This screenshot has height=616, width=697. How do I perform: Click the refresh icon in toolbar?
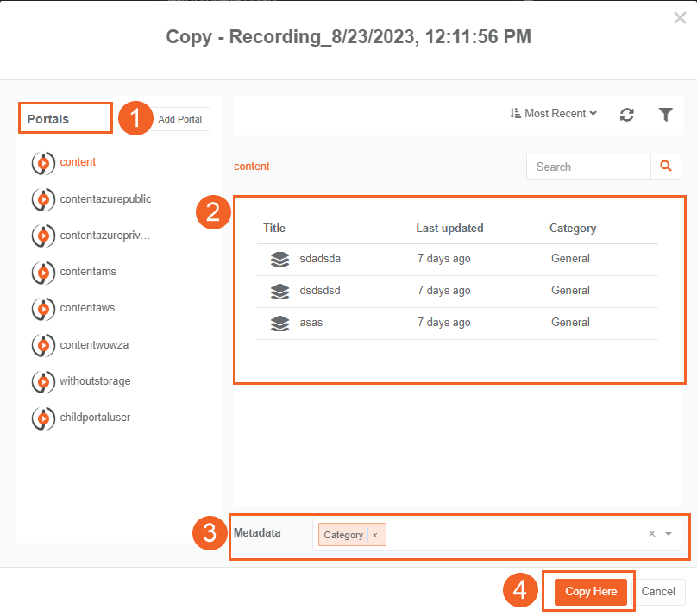coord(627,115)
